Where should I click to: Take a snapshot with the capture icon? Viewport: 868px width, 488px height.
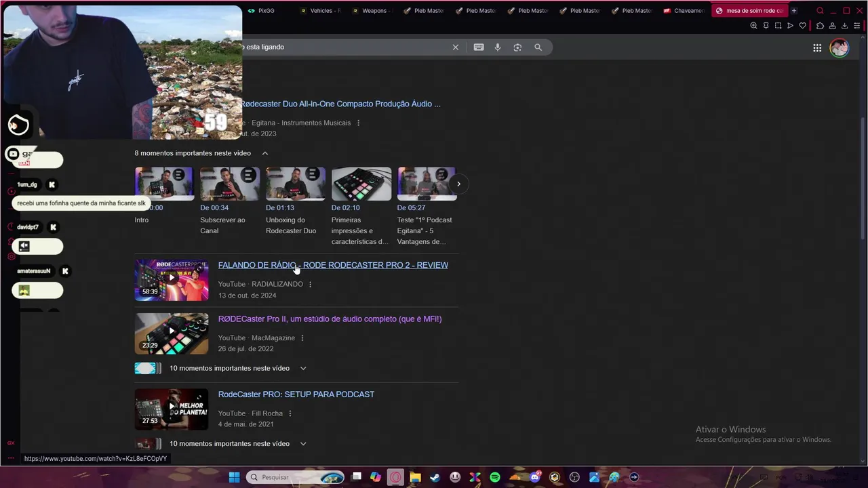coord(778,26)
